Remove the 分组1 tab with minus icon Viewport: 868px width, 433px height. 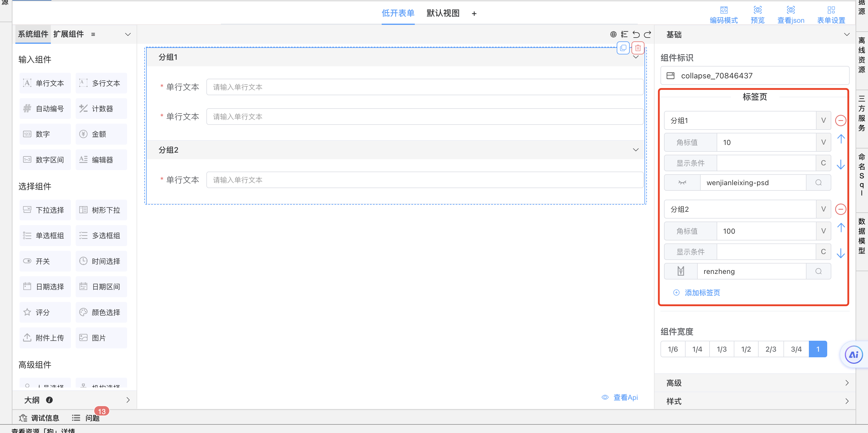point(841,120)
